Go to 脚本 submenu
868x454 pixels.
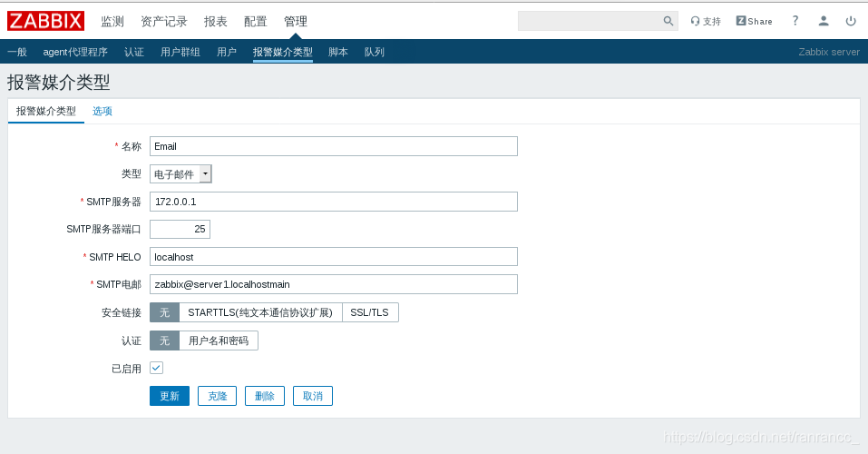[x=338, y=52]
